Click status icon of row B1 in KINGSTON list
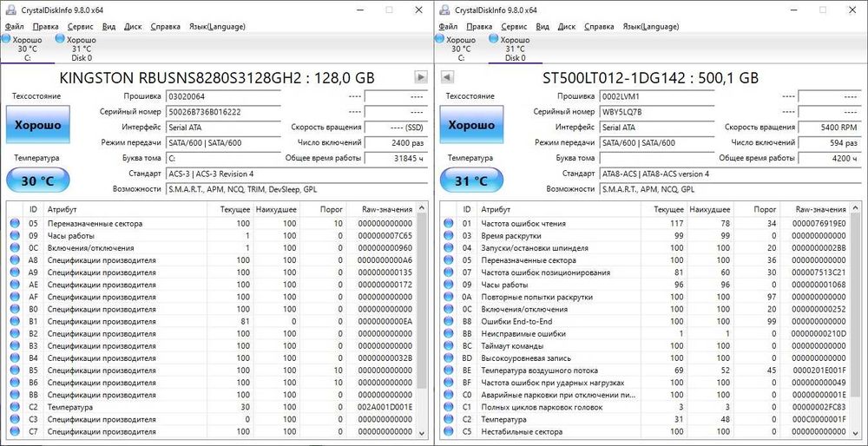This screenshot has width=868, height=446. (x=15, y=322)
